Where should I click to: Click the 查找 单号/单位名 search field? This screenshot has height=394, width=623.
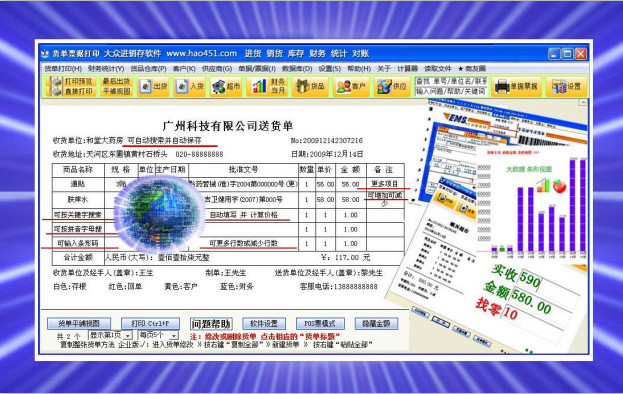click(451, 81)
